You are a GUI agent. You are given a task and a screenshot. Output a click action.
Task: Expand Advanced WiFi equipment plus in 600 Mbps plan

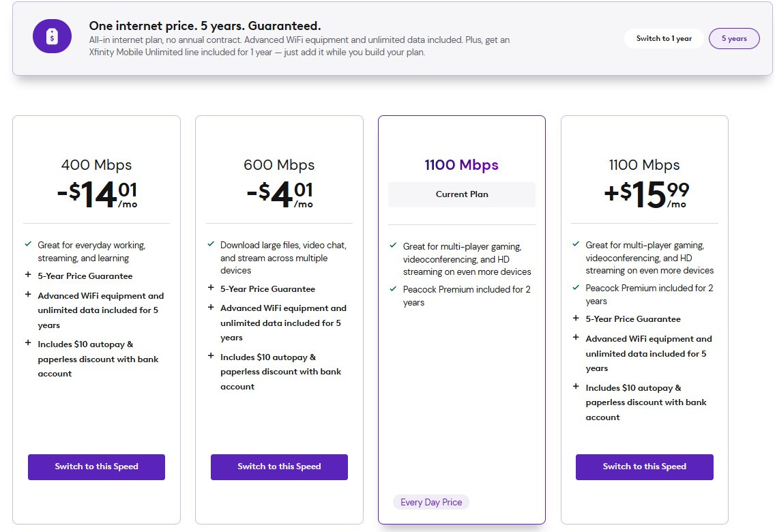[x=211, y=307]
